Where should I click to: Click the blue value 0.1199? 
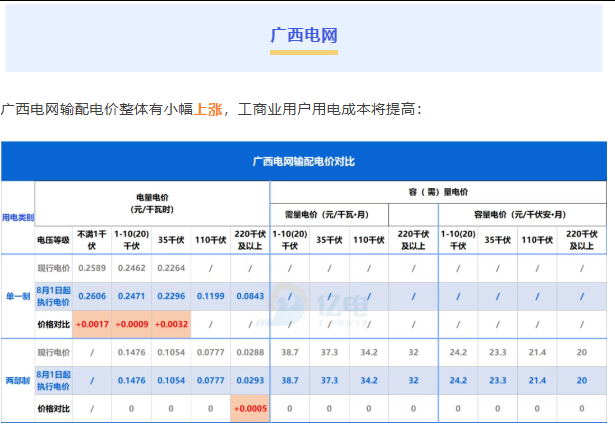coord(211,296)
